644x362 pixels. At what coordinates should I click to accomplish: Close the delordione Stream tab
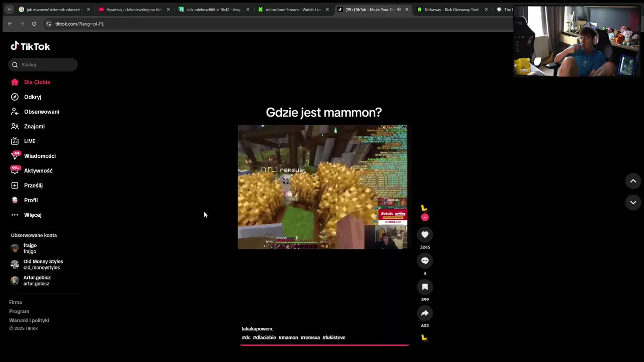327,10
